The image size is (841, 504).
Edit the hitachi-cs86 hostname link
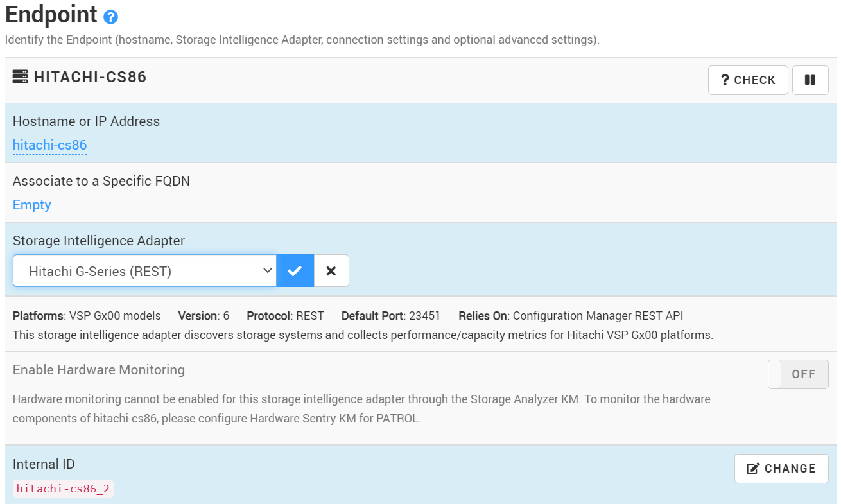(x=49, y=144)
